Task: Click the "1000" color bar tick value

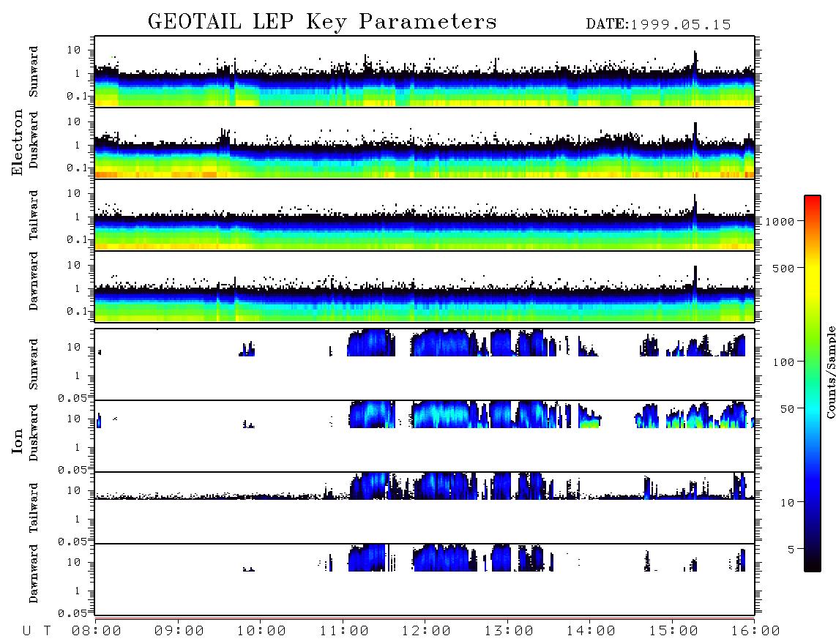Action: pos(780,222)
